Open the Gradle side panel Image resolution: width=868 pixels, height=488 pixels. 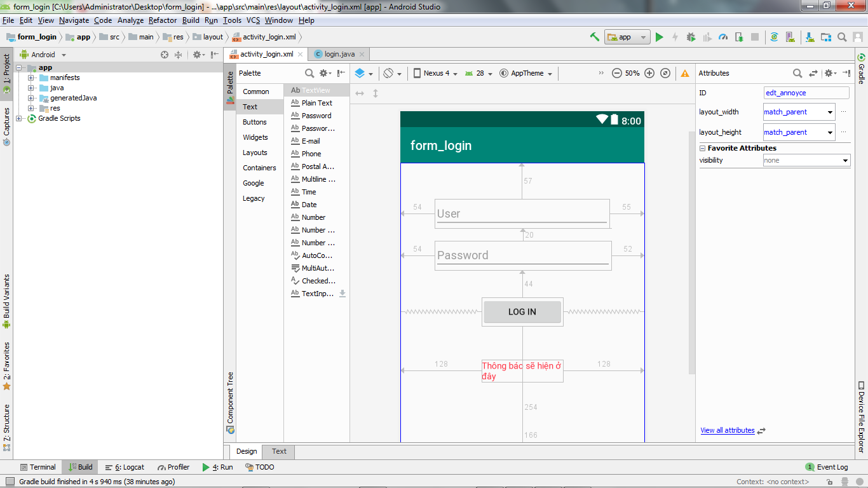(x=861, y=69)
